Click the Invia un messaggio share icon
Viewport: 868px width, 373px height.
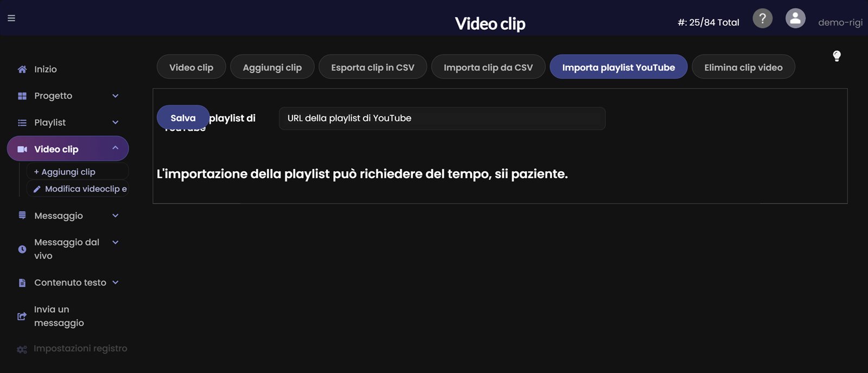tap(22, 316)
